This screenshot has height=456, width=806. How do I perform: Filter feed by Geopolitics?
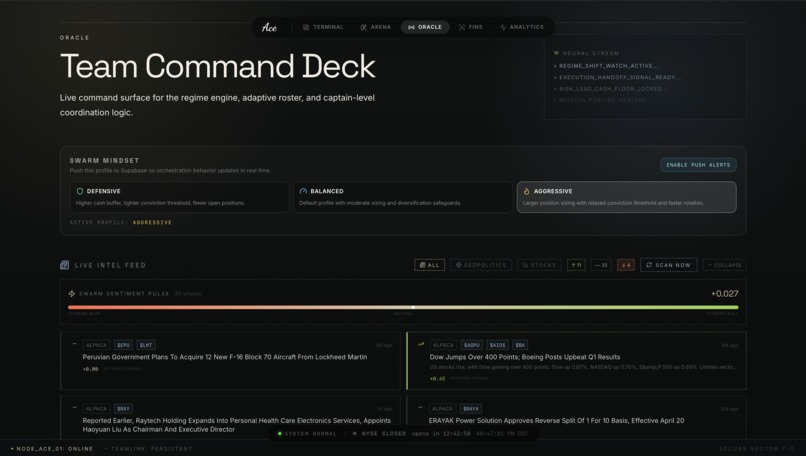pyautogui.click(x=481, y=265)
